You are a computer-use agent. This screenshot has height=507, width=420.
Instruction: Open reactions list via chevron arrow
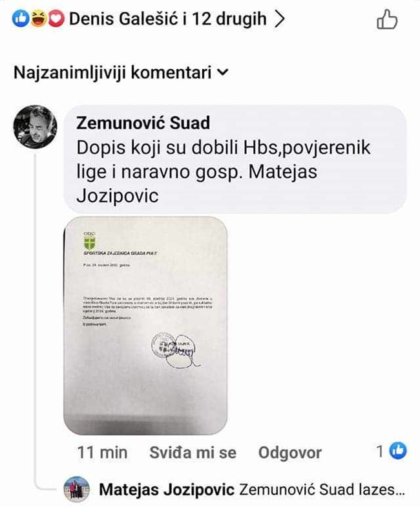[x=279, y=19]
